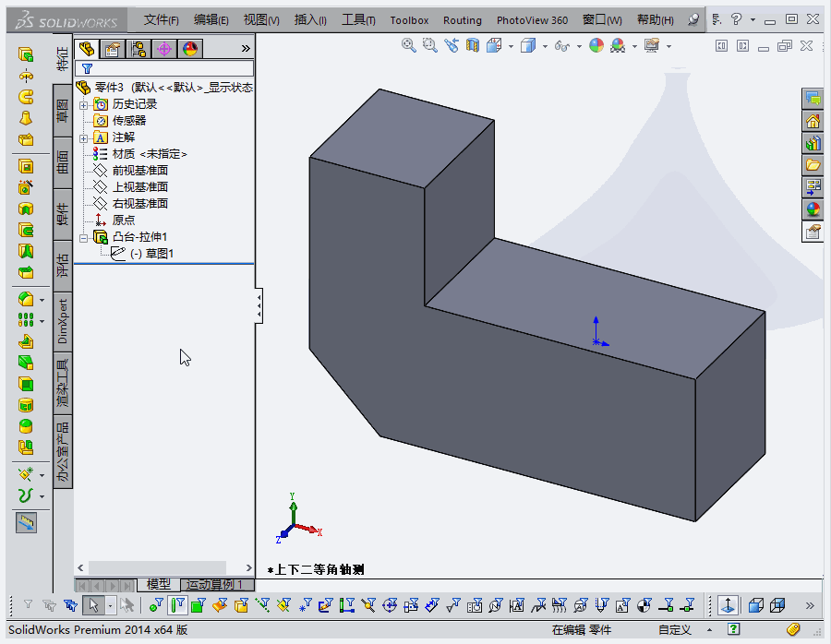Image resolution: width=831 pixels, height=644 pixels.
Task: Click the Fillet tool icon
Action: click(x=26, y=299)
